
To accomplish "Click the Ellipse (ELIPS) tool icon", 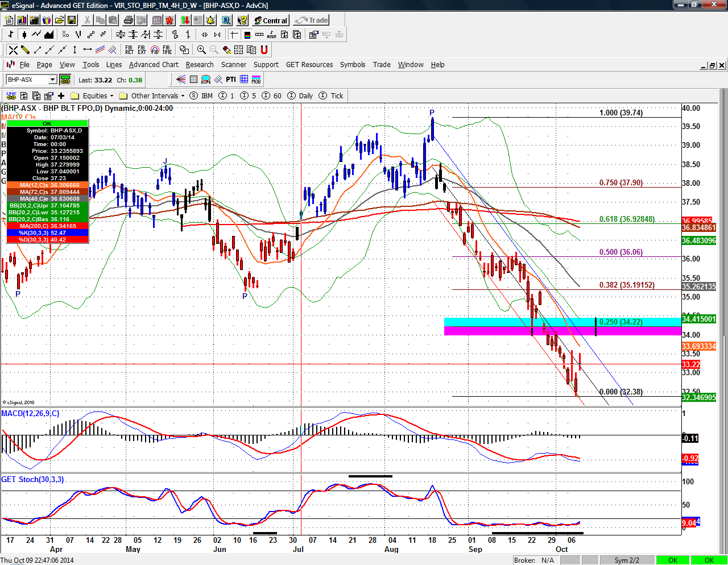I will tap(206, 80).
